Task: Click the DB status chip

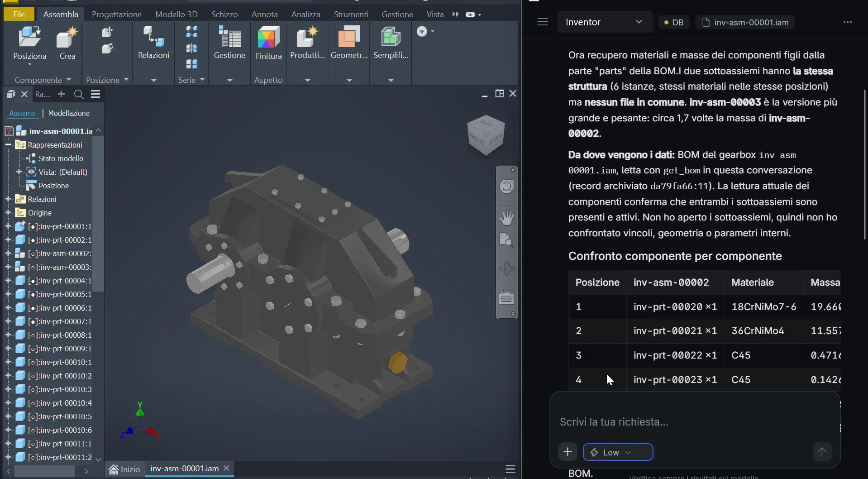Action: click(674, 22)
